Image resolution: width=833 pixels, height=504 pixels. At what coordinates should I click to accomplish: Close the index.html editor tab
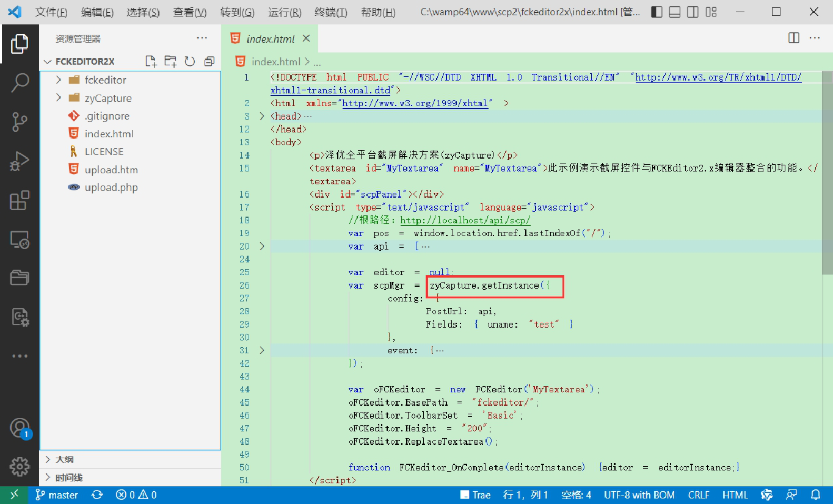pyautogui.click(x=307, y=38)
